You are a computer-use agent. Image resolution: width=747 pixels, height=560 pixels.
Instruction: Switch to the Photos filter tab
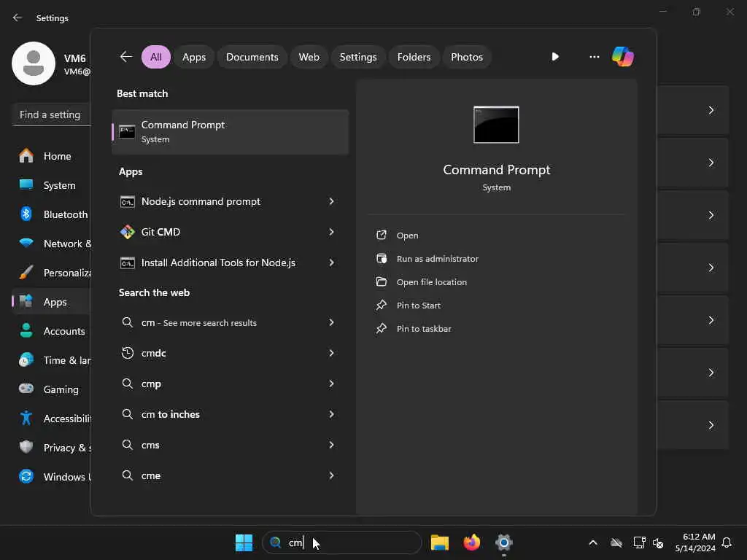pos(467,57)
